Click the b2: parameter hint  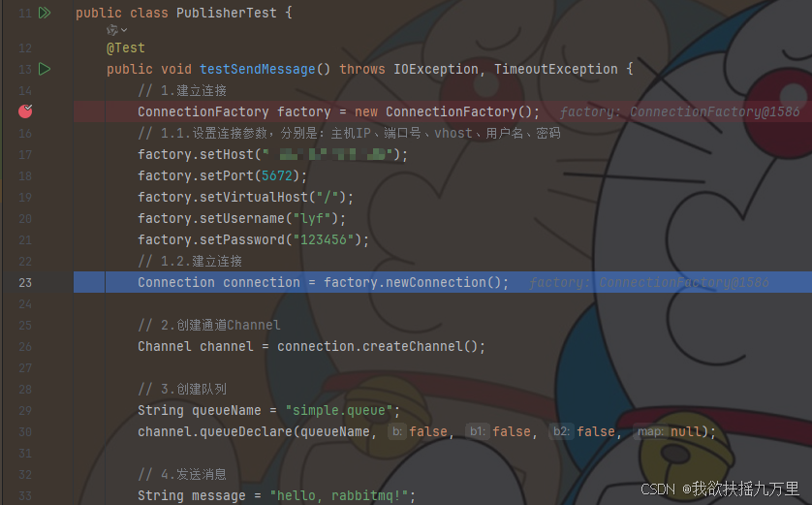(x=561, y=431)
